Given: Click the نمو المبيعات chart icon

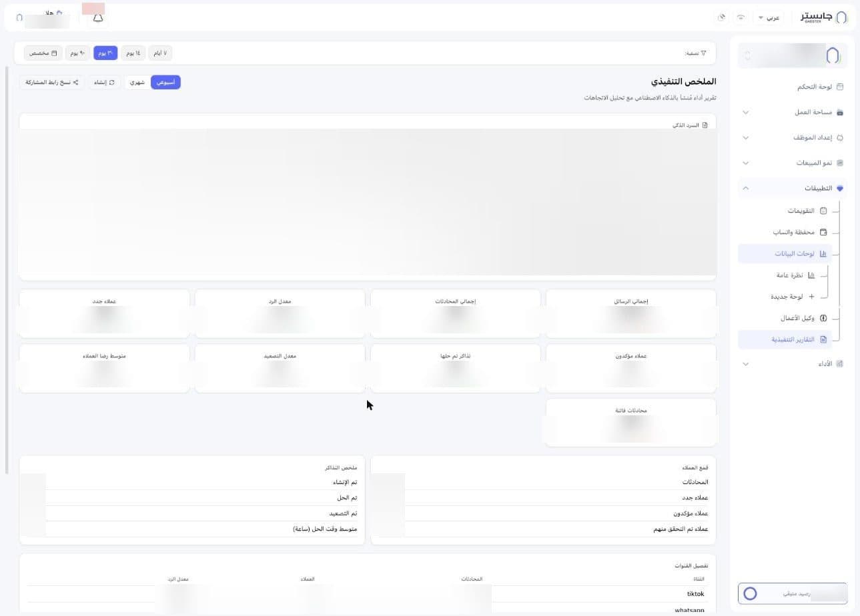Looking at the screenshot, I should [839, 163].
